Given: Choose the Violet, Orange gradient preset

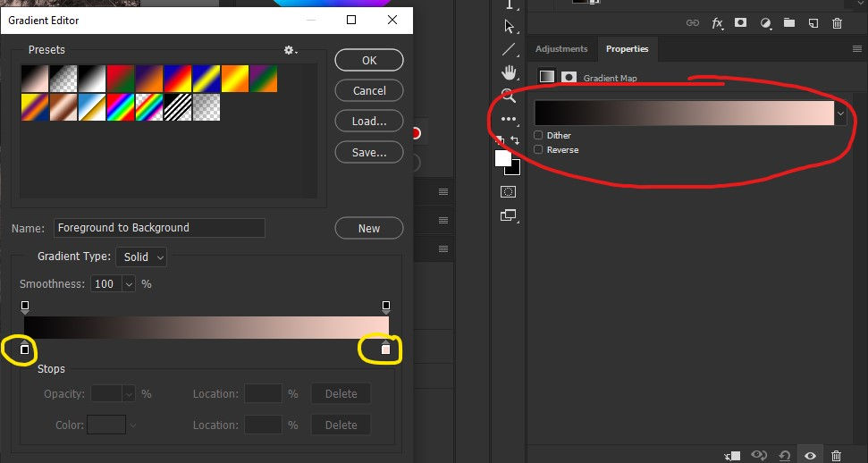Looking at the screenshot, I should [149, 79].
